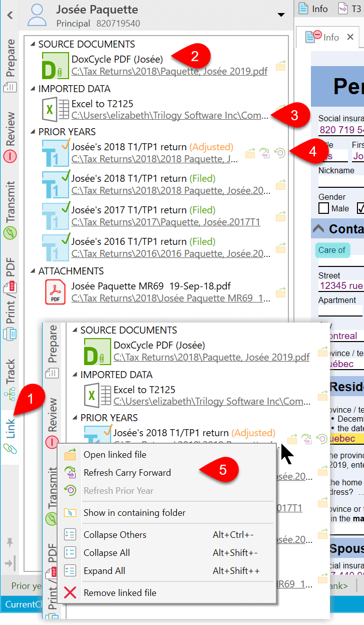Click the Nickname input field
364x625 pixels.
[x=341, y=182]
